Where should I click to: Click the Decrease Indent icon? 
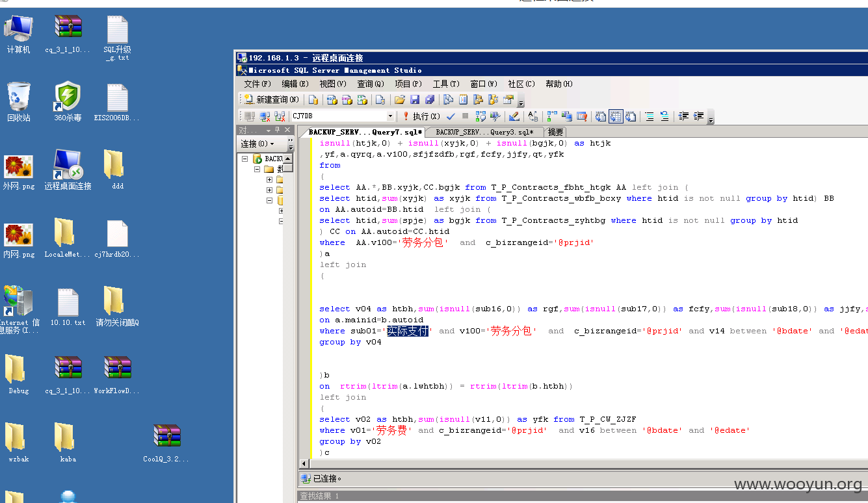[x=683, y=116]
